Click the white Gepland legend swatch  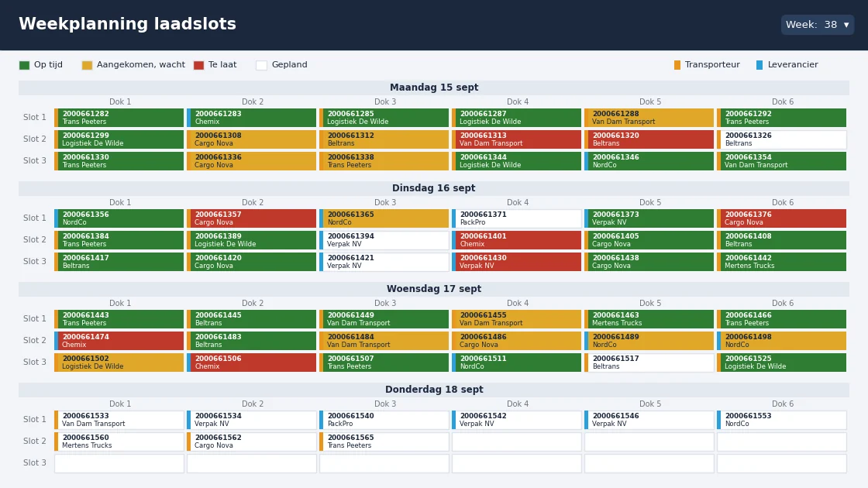(x=261, y=65)
